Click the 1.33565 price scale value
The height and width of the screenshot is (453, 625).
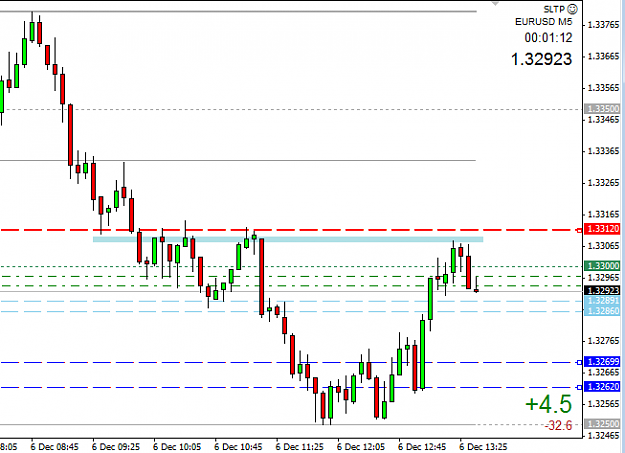603,88
